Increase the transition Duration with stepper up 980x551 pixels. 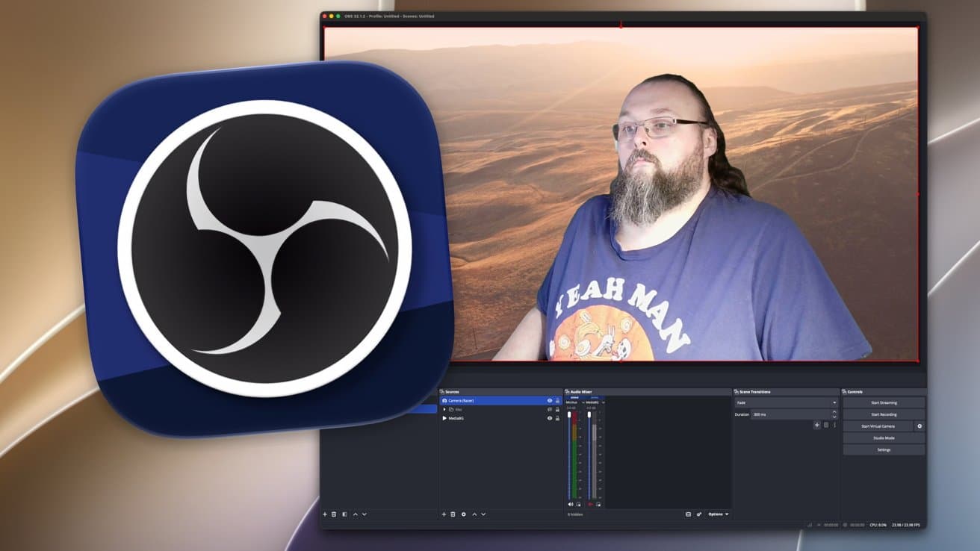coord(834,411)
